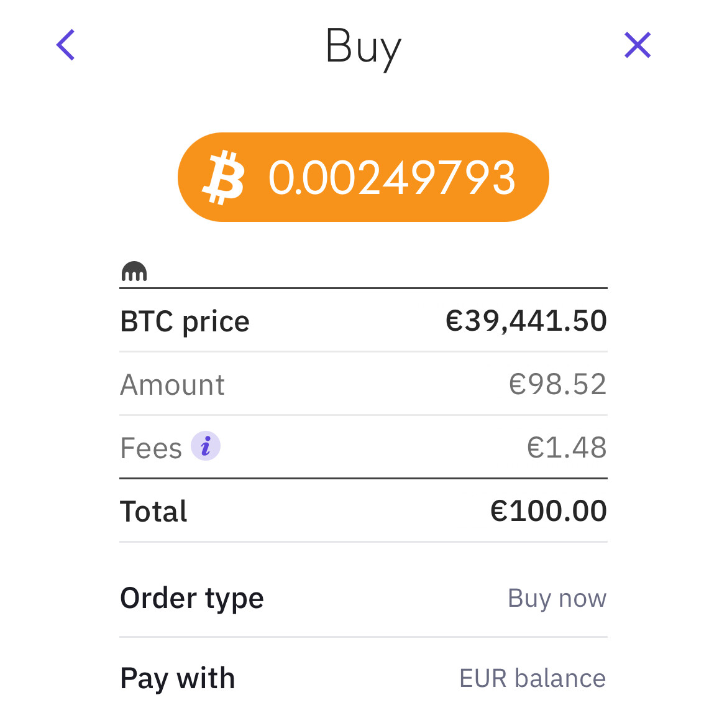The height and width of the screenshot is (728, 727).
Task: Click the 0.00249793 number text
Action: pyautogui.click(x=391, y=177)
